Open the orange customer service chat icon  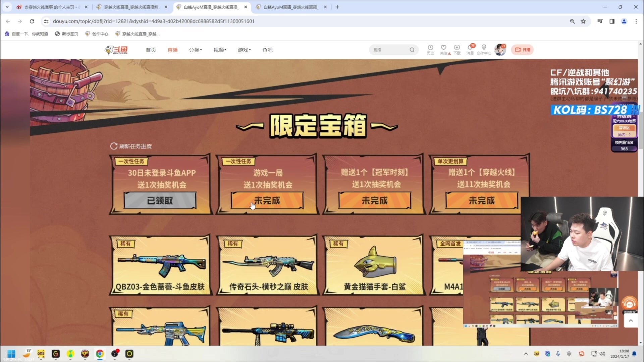point(630,304)
